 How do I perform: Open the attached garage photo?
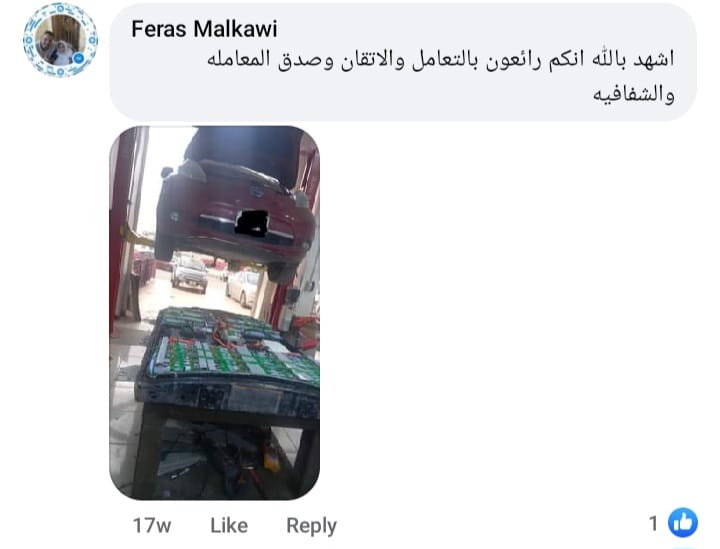click(214, 313)
